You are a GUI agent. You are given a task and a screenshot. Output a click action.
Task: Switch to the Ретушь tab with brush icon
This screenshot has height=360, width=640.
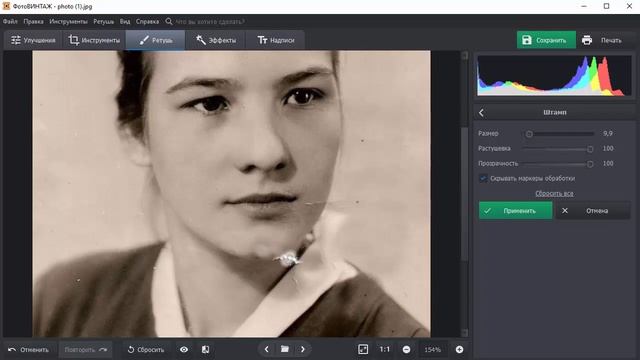(x=156, y=40)
